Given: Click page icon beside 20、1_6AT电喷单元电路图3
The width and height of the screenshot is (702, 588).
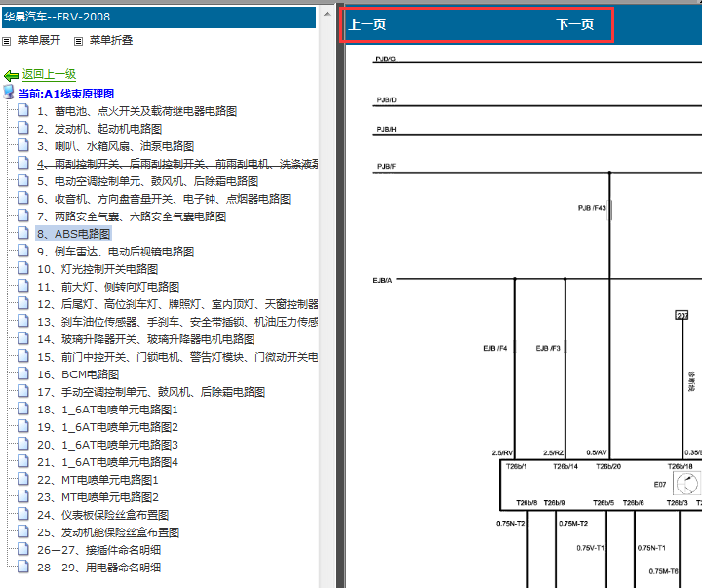Looking at the screenshot, I should pyautogui.click(x=23, y=444).
